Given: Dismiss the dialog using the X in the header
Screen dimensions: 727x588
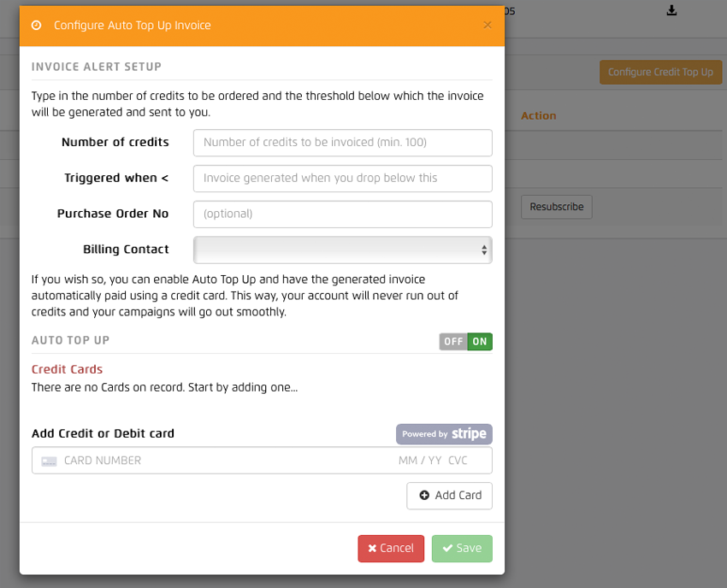Looking at the screenshot, I should tap(488, 26).
